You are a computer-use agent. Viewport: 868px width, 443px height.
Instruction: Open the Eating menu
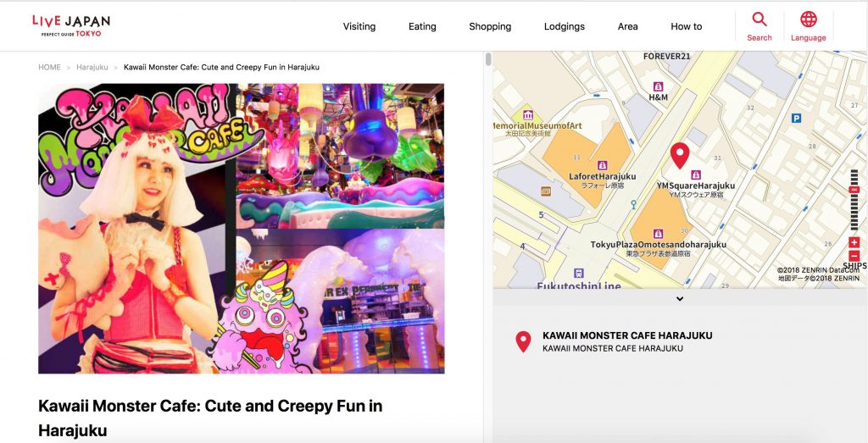tap(422, 26)
